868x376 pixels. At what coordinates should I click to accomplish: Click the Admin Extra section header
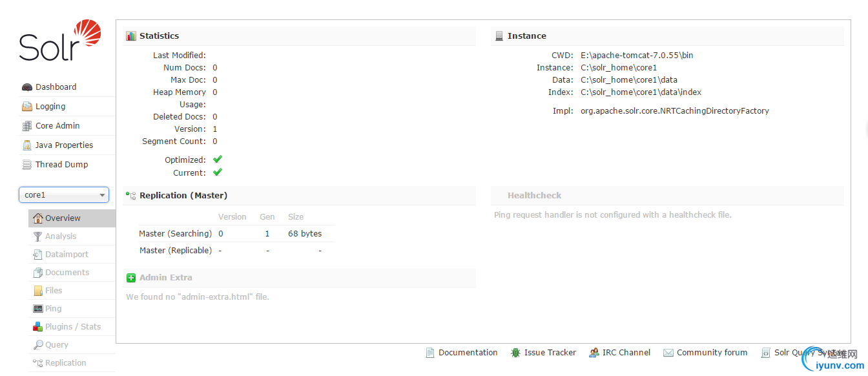tap(300, 278)
